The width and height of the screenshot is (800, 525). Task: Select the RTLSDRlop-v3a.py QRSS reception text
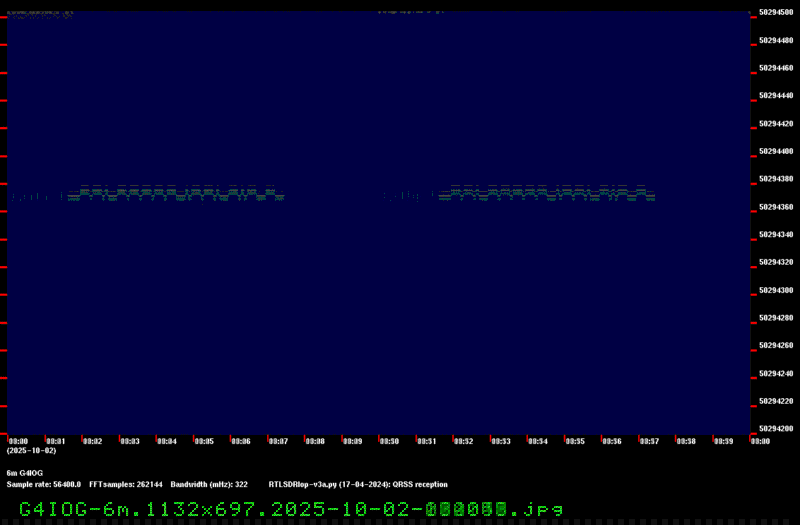click(358, 484)
